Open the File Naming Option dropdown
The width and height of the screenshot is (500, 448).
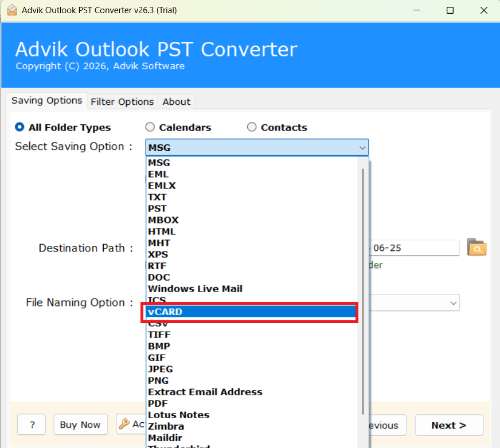(453, 302)
